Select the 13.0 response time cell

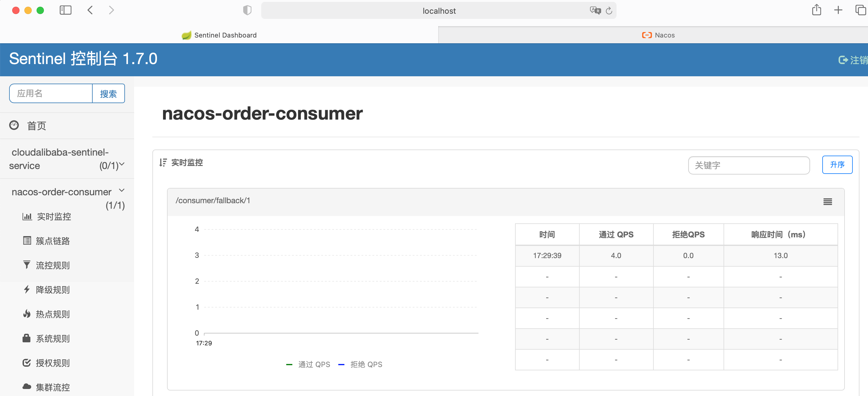pyautogui.click(x=781, y=256)
